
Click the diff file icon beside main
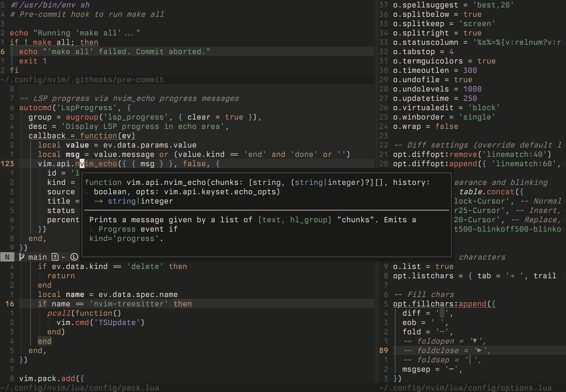pyautogui.click(x=55, y=257)
